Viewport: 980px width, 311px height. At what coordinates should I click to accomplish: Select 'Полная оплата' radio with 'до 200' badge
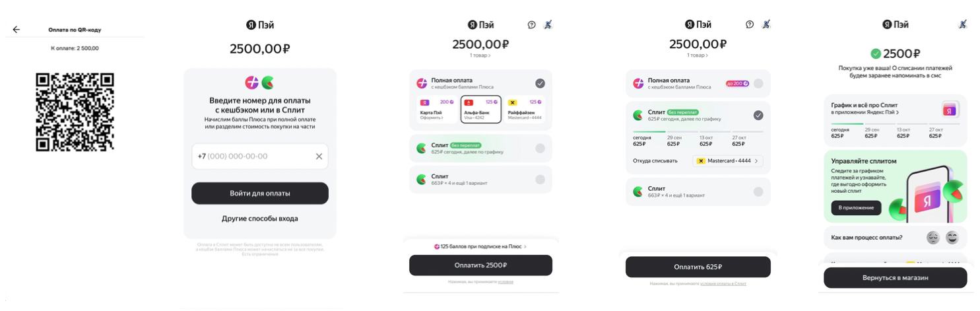[x=758, y=84]
